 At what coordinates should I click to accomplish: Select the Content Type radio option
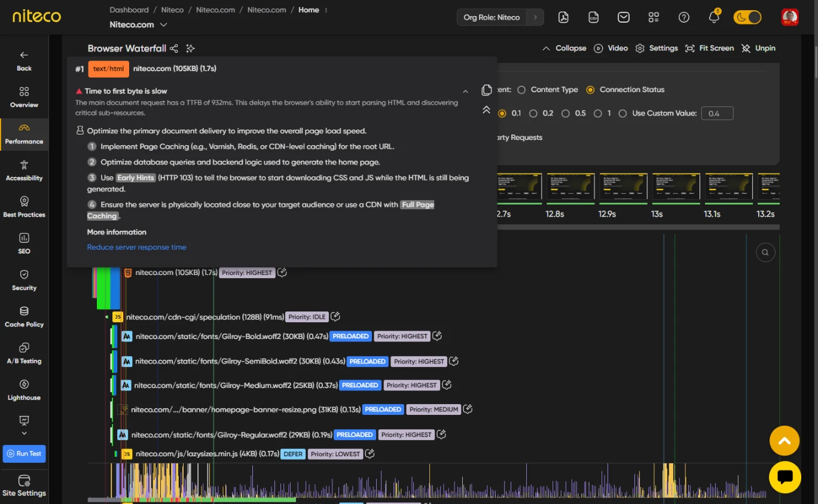coord(521,90)
